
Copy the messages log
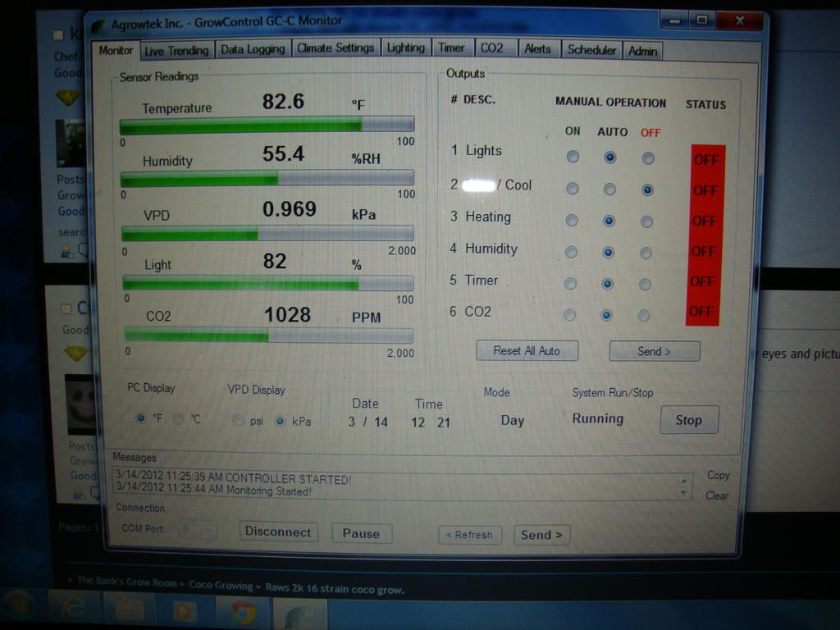coord(718,475)
